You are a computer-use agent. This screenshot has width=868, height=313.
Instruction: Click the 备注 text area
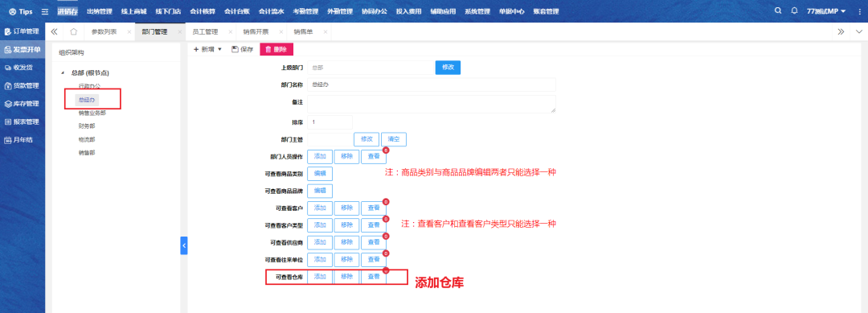(x=432, y=104)
